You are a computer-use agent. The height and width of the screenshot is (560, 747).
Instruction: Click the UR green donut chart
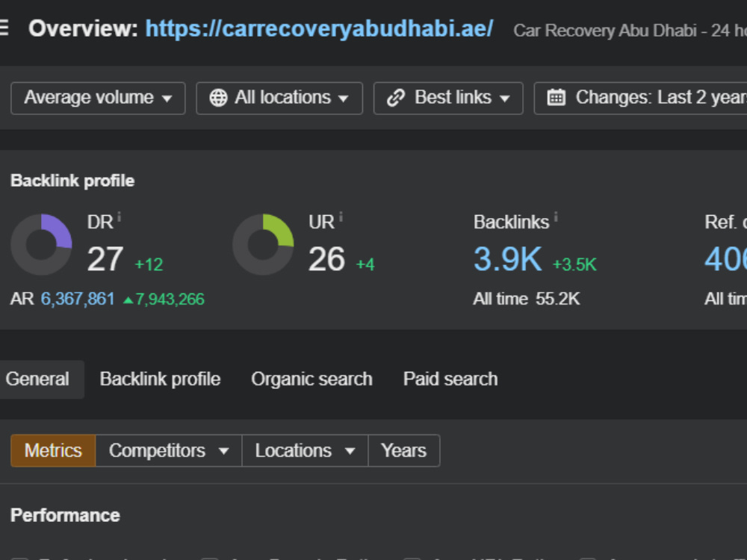coord(263,244)
